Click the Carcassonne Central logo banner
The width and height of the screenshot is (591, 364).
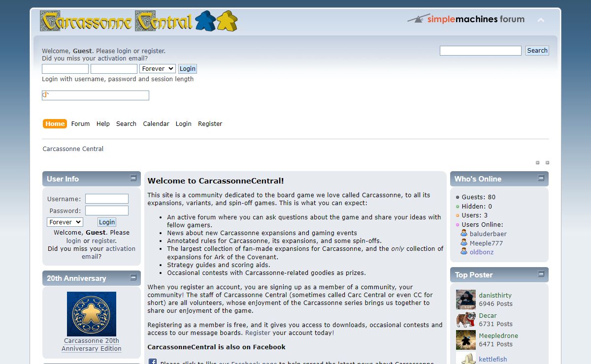point(139,21)
